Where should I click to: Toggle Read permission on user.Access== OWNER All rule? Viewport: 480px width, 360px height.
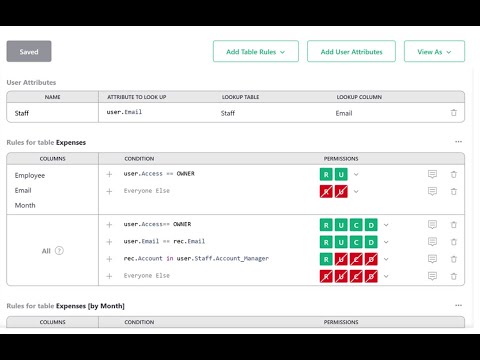326,225
